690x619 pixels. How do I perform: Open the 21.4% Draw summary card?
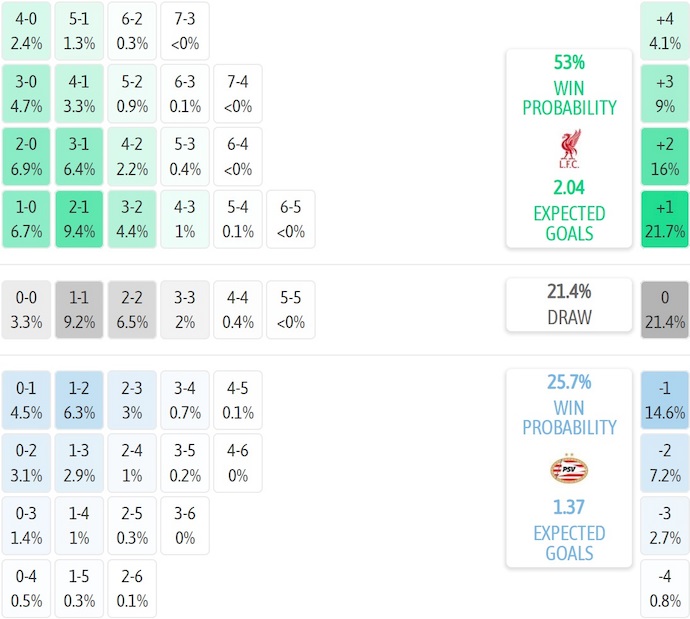569,304
